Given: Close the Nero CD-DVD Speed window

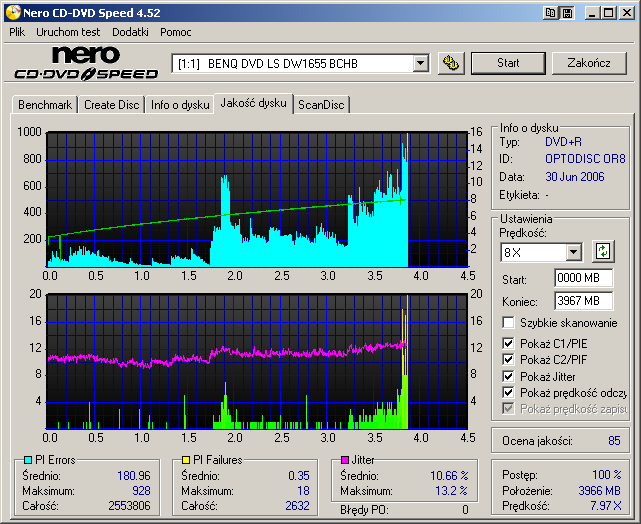Looking at the screenshot, I should click(x=626, y=13).
